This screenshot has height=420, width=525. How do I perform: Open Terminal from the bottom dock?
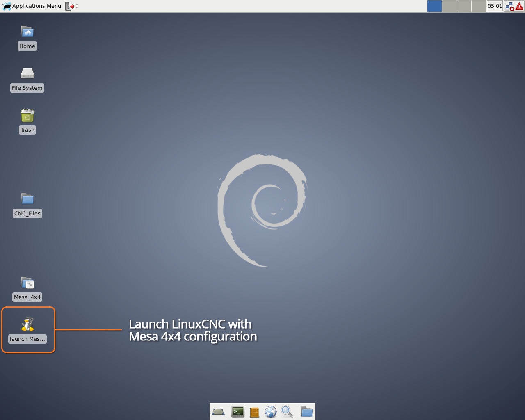(238, 411)
